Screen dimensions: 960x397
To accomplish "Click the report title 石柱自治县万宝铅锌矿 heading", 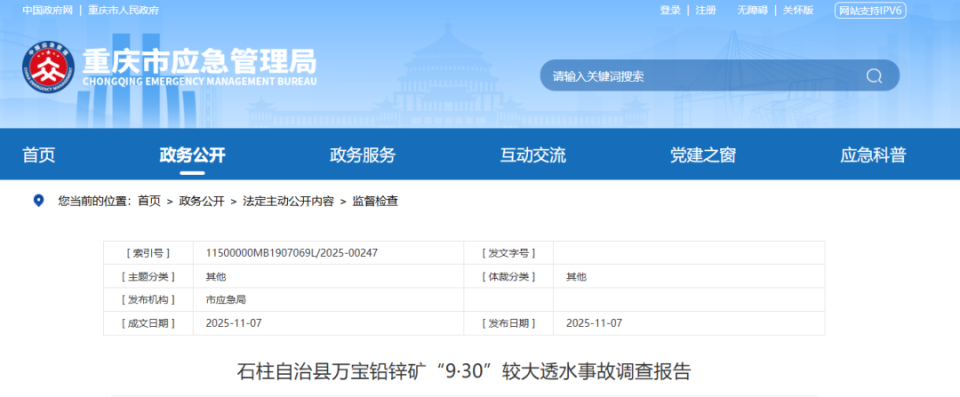I will [x=464, y=372].
